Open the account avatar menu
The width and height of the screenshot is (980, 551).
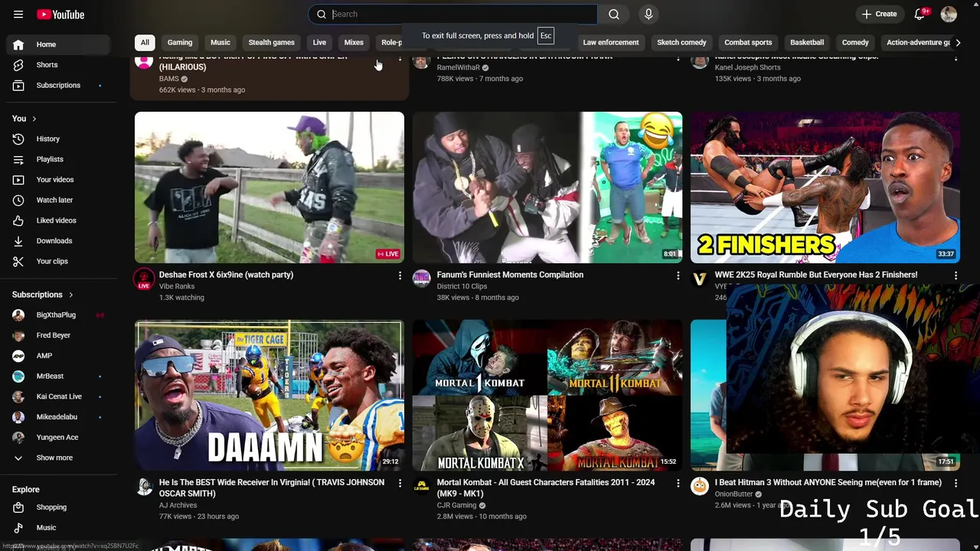click(x=949, y=14)
